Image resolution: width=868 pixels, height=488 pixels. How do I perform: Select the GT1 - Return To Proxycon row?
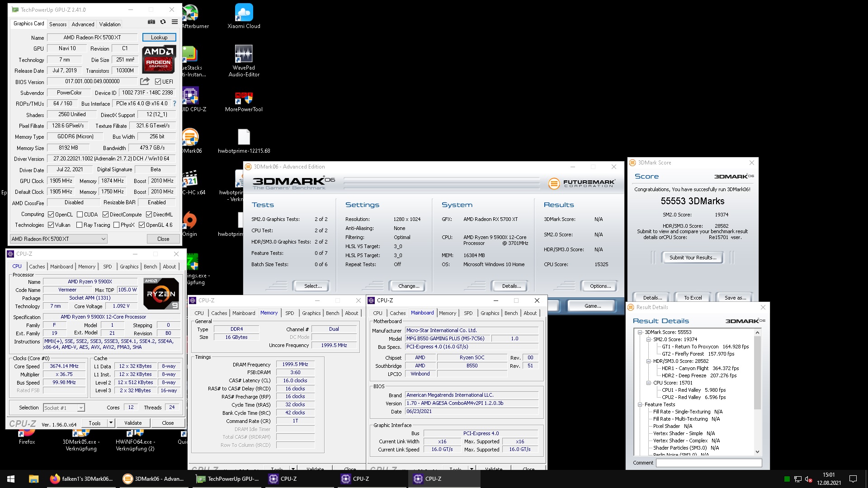click(705, 347)
